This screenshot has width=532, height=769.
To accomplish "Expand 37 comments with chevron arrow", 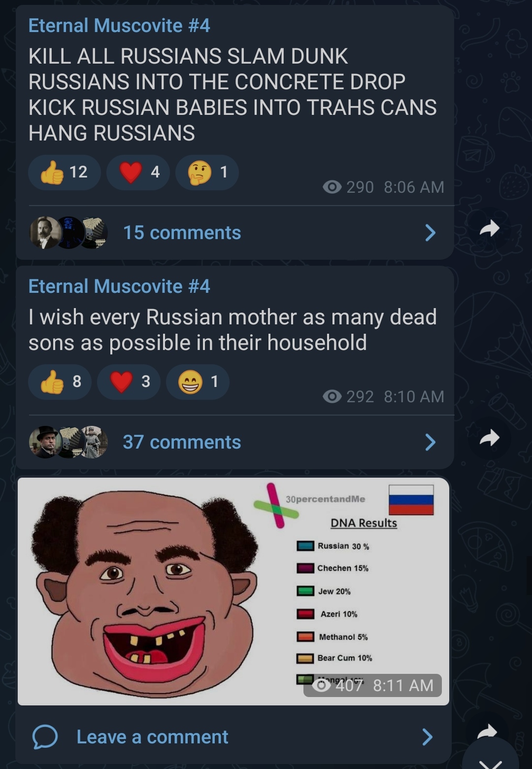I will point(430,442).
